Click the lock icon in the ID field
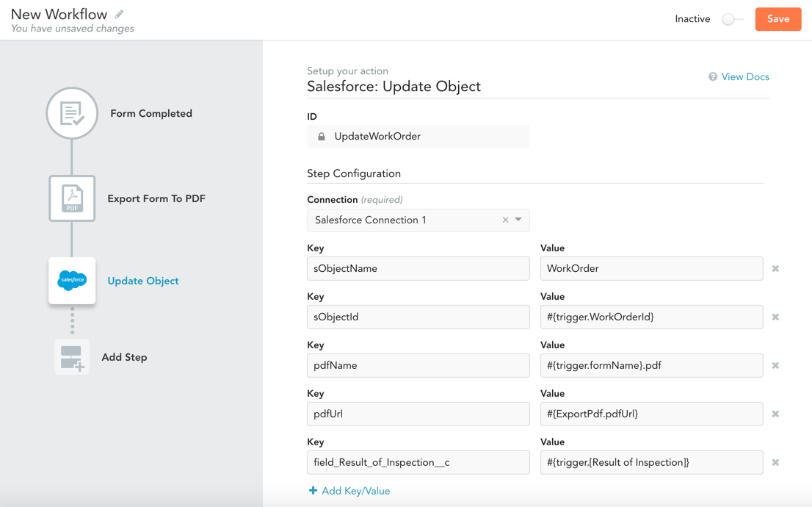The width and height of the screenshot is (812, 507). point(322,137)
